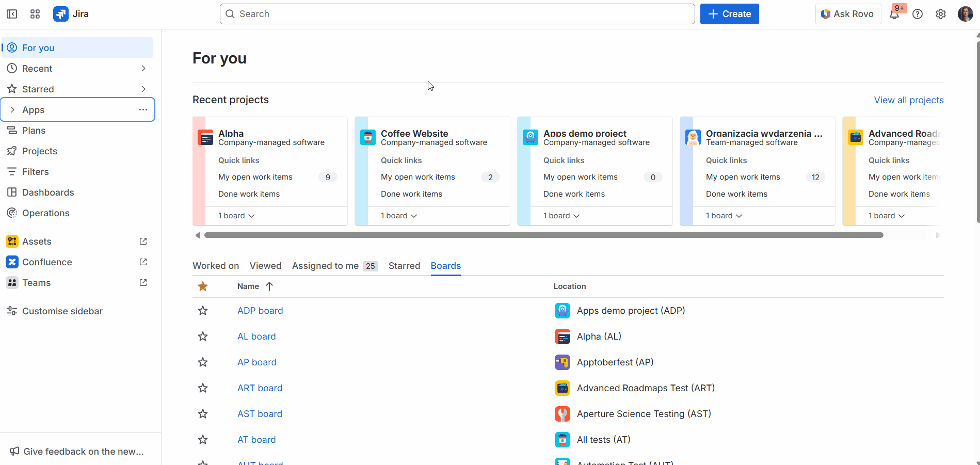Click the Apptoberfest (AP) location icon
The width and height of the screenshot is (980, 465).
coord(563,362)
